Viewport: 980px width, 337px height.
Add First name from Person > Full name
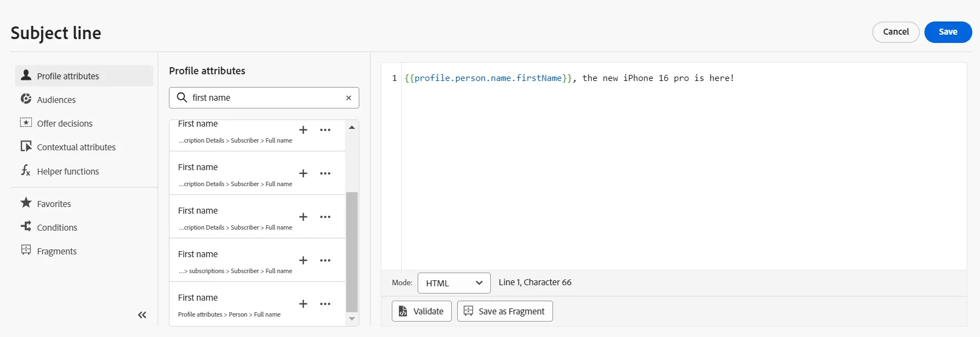[x=303, y=304]
